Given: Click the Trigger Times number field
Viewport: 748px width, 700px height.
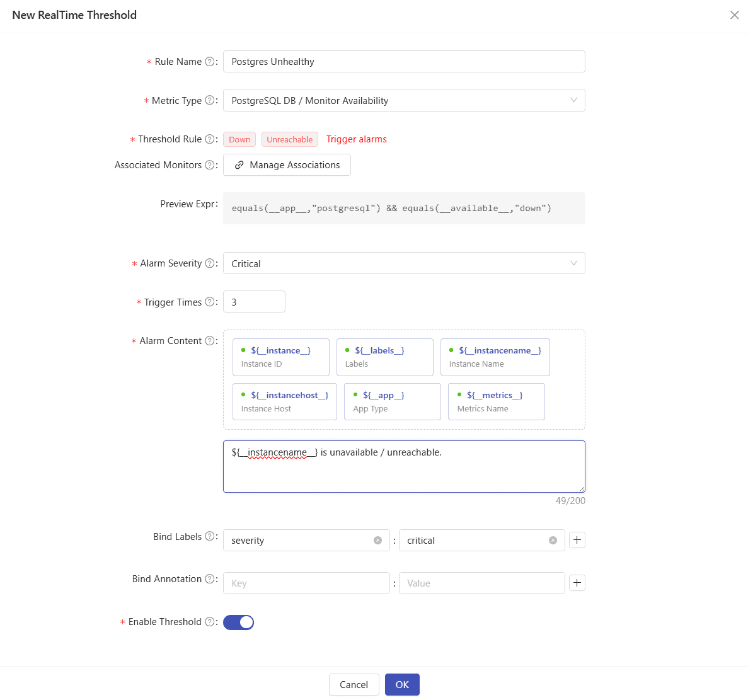Looking at the screenshot, I should (254, 302).
